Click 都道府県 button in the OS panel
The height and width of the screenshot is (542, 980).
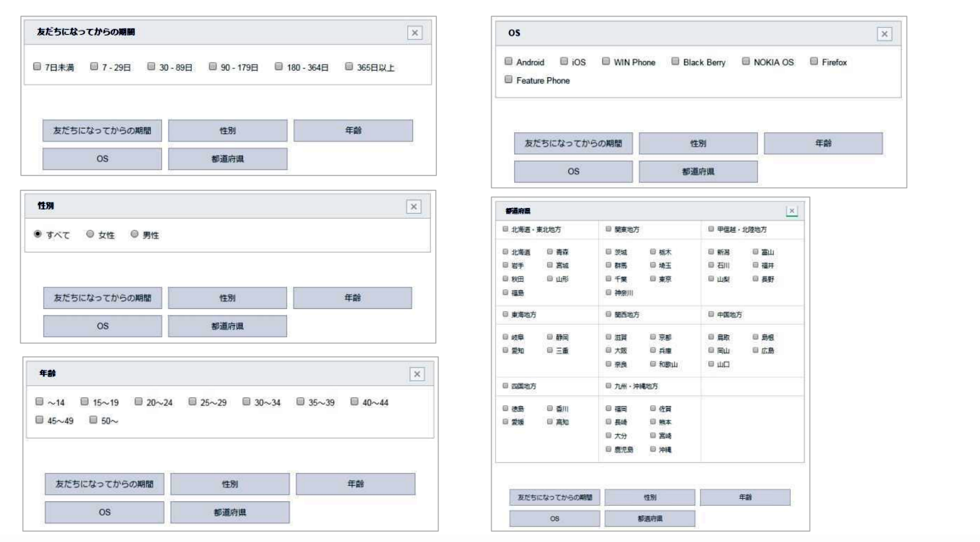(698, 171)
